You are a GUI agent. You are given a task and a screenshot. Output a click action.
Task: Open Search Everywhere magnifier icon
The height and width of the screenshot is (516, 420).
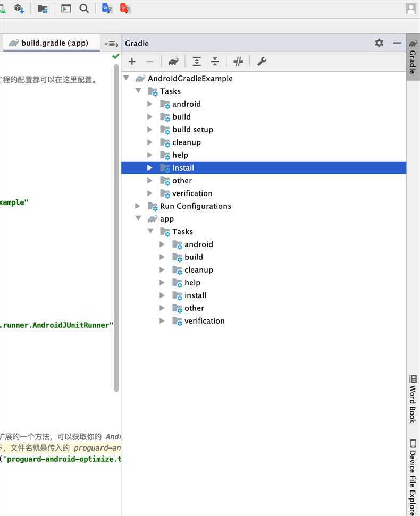tap(84, 9)
